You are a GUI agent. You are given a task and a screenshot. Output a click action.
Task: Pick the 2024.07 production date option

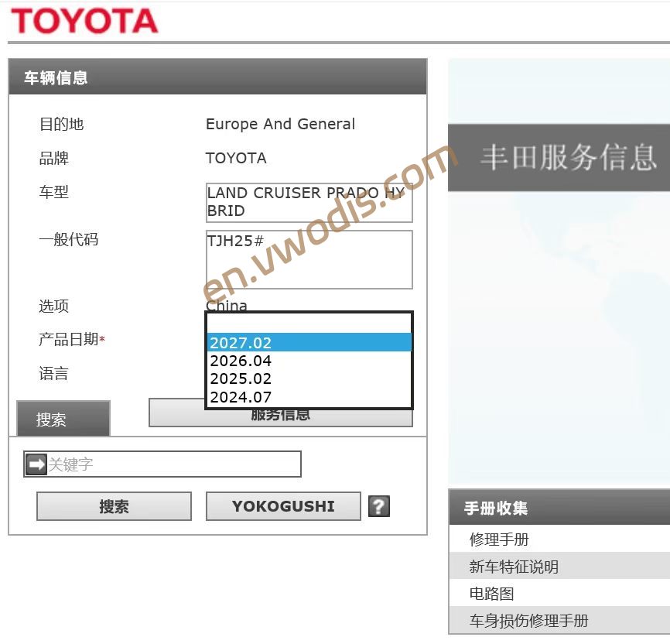(x=309, y=397)
